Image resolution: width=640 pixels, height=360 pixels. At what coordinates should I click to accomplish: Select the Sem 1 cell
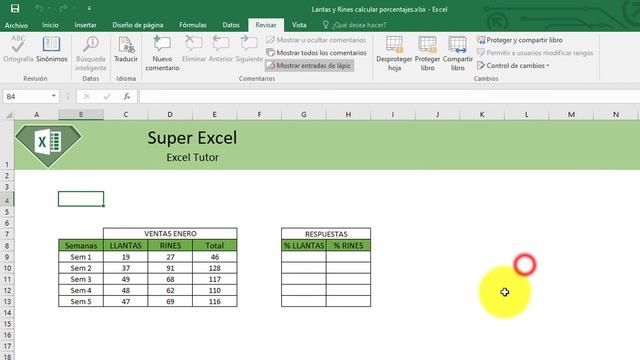point(81,257)
